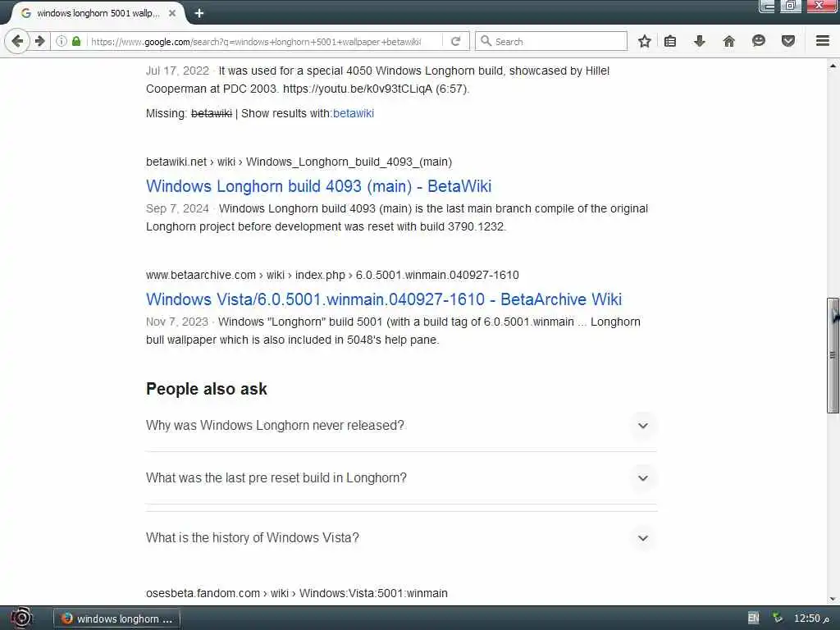Image resolution: width=840 pixels, height=630 pixels.
Task: Click the network tray icon
Action: [x=776, y=619]
